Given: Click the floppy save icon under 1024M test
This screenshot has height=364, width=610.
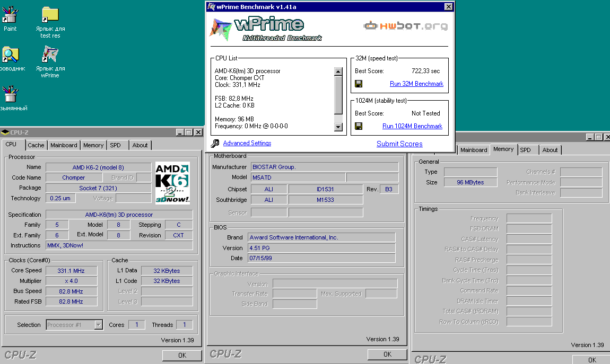Looking at the screenshot, I should point(359,126).
